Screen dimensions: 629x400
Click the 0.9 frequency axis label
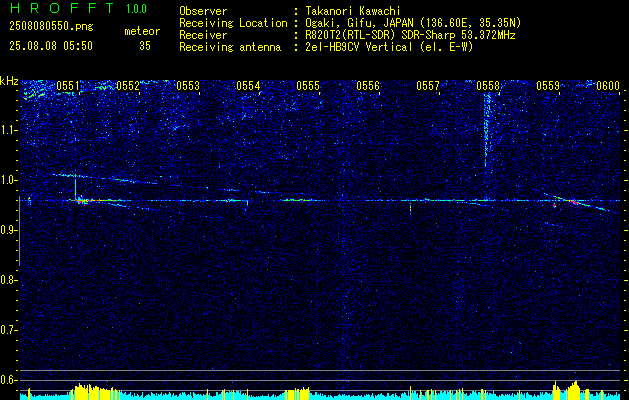click(9, 230)
